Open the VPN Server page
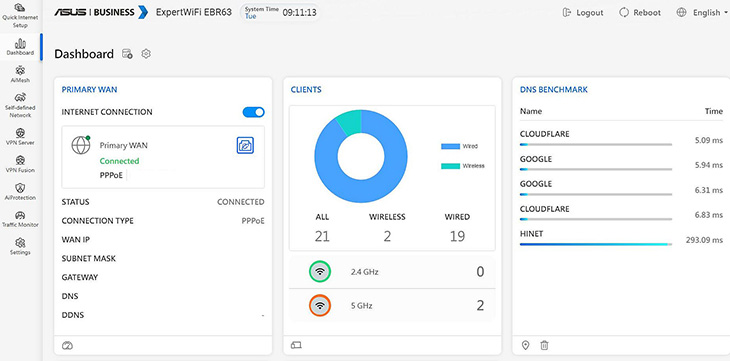730x361 pixels. (20, 136)
